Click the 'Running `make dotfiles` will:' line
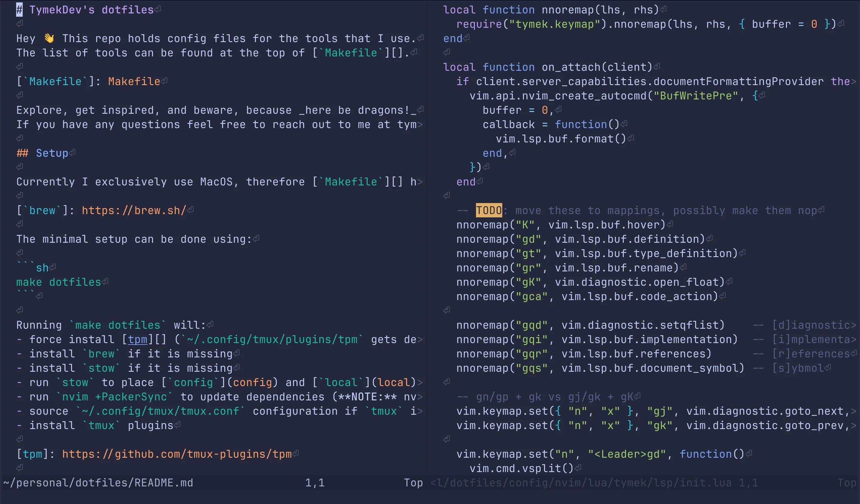 click(111, 325)
